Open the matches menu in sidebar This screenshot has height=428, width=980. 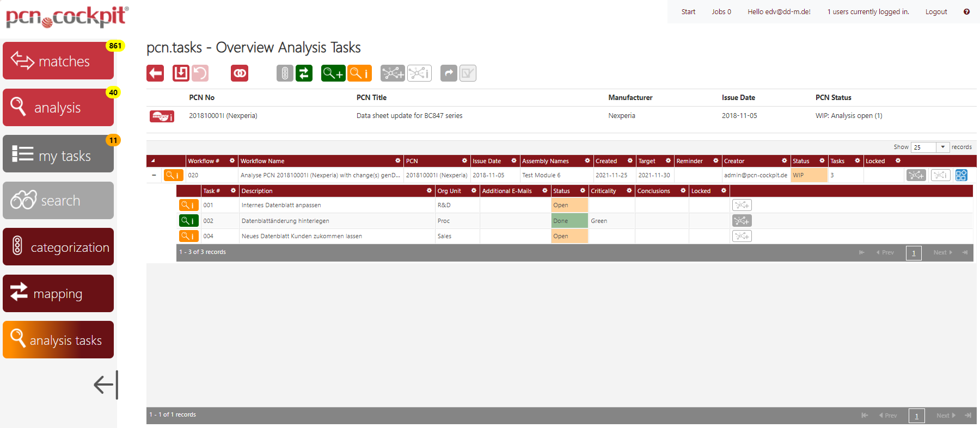pos(58,61)
